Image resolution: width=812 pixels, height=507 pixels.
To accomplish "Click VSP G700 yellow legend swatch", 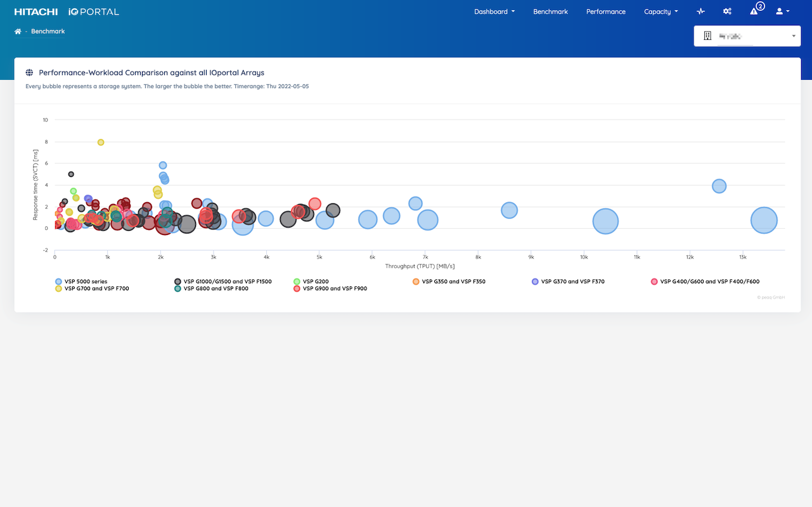I will [x=59, y=289].
